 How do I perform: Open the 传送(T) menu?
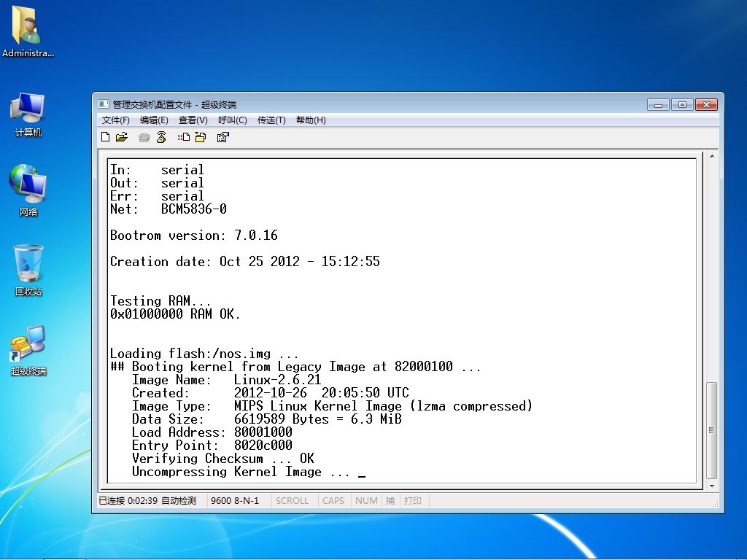[x=271, y=120]
